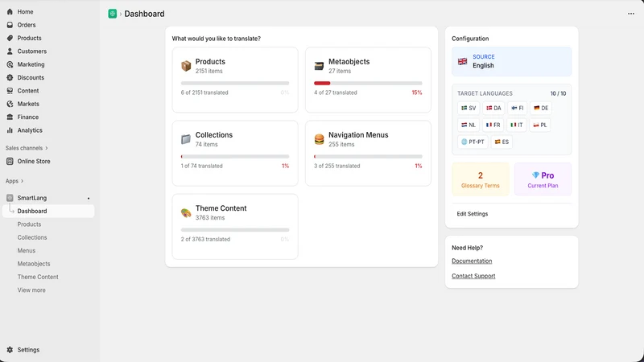
Task: Select the PT-PT target language chip
Action: pos(473,142)
